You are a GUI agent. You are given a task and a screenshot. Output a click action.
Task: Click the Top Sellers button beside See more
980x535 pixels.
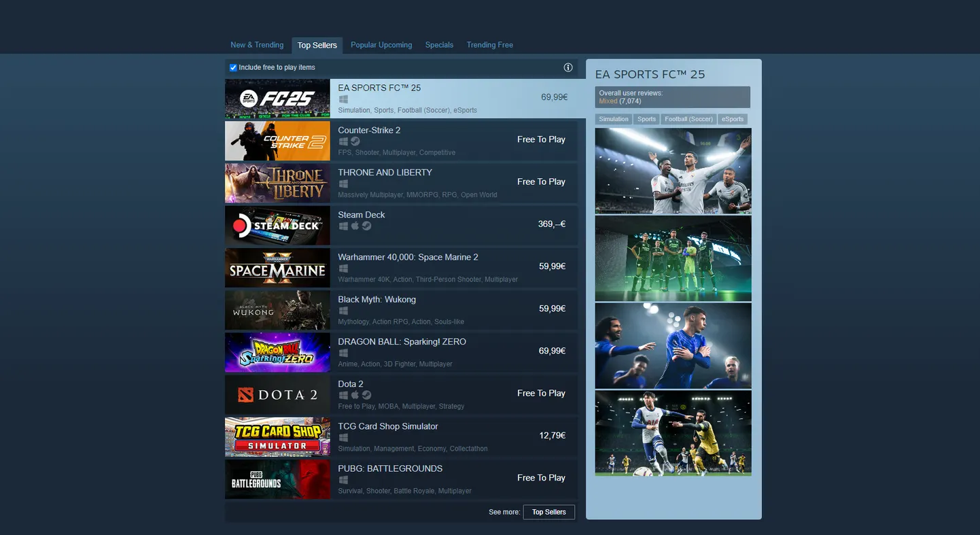pos(549,512)
